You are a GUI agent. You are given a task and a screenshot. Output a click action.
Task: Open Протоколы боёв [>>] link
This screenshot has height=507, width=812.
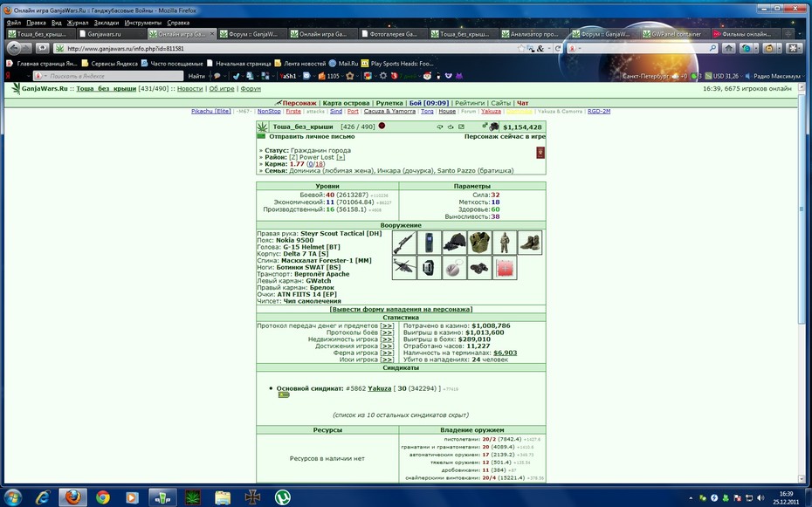387,332
